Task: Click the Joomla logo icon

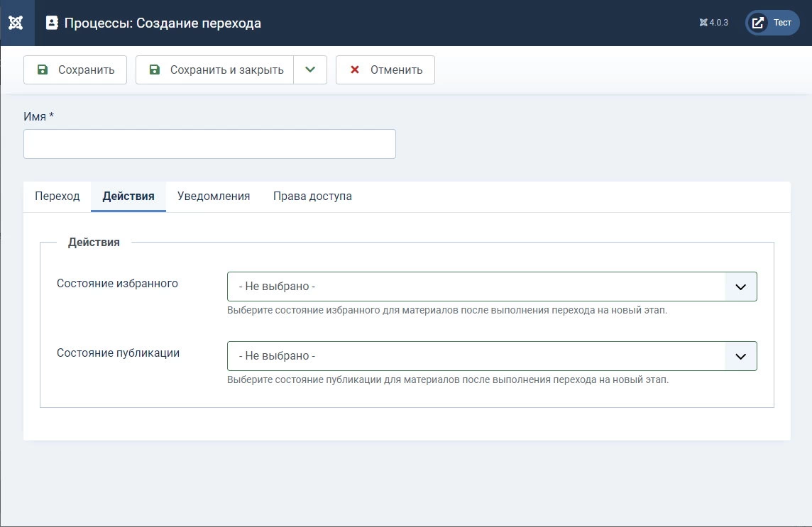Action: [16, 23]
